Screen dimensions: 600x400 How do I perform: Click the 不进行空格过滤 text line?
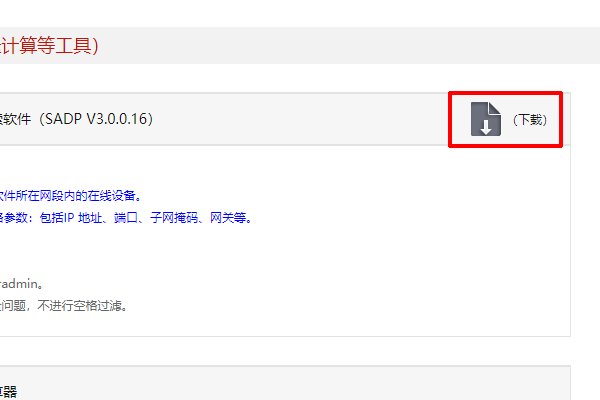tap(80, 306)
